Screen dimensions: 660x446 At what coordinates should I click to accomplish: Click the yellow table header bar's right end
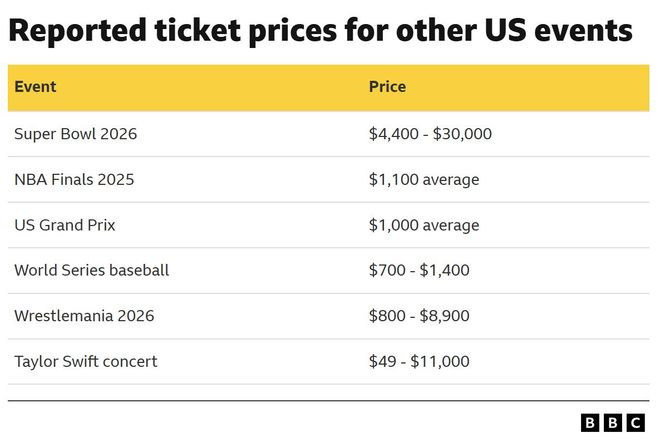coord(638,87)
